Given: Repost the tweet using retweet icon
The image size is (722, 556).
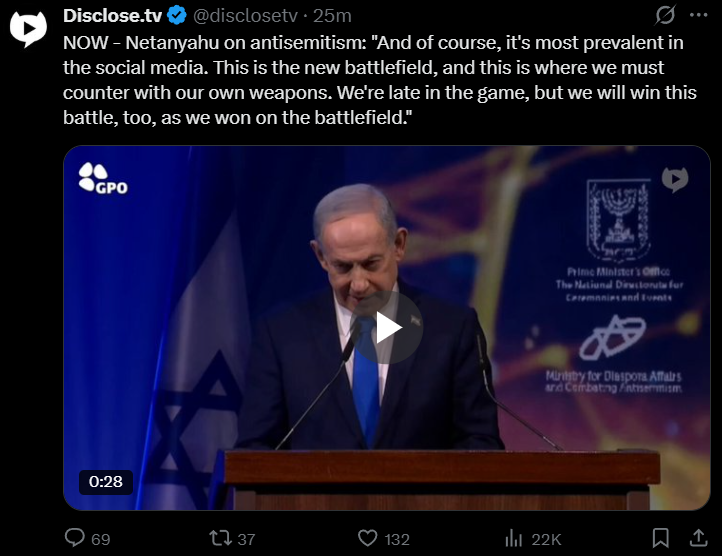Looking at the screenshot, I should (221, 538).
